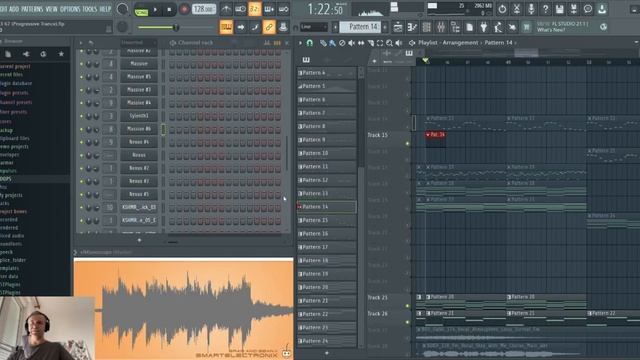Screen dimensions: 640x360
Task: Toggle overdub note recording icon
Action: [269, 9]
